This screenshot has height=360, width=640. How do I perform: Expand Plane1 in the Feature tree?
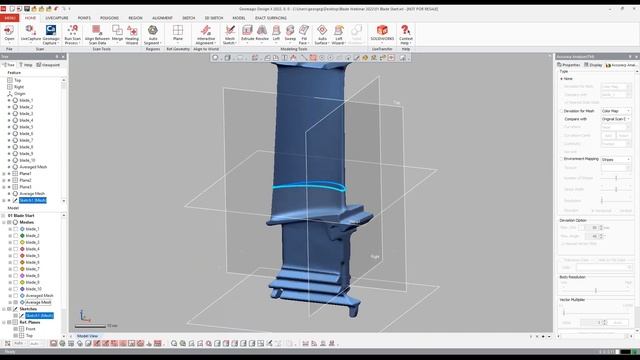(x=4, y=173)
